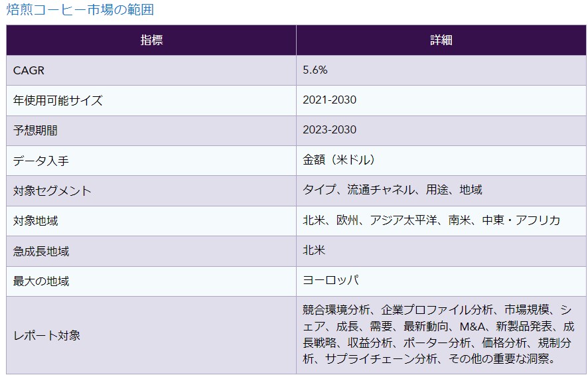
Task: Click タイプ、流通チャネル、用途、地域 cell
Action: [441, 191]
